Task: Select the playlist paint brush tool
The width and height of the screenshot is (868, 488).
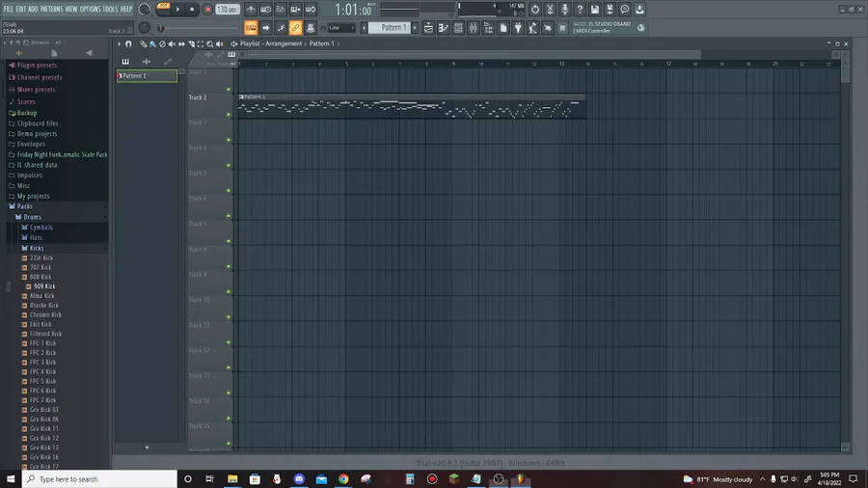Action: tap(152, 43)
